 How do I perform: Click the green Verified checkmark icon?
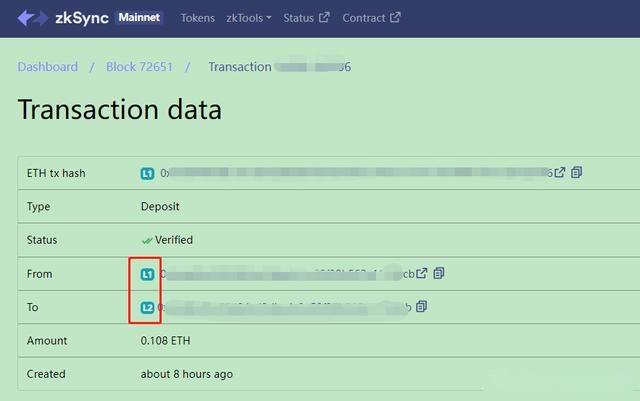(147, 241)
